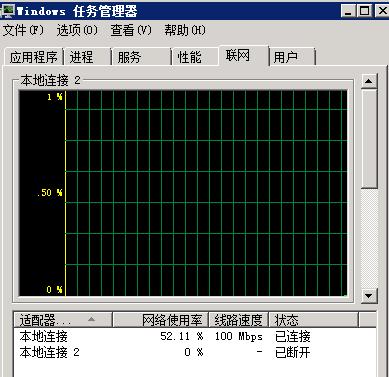Click the 已断开 status cell
The height and width of the screenshot is (377, 389).
click(x=293, y=352)
